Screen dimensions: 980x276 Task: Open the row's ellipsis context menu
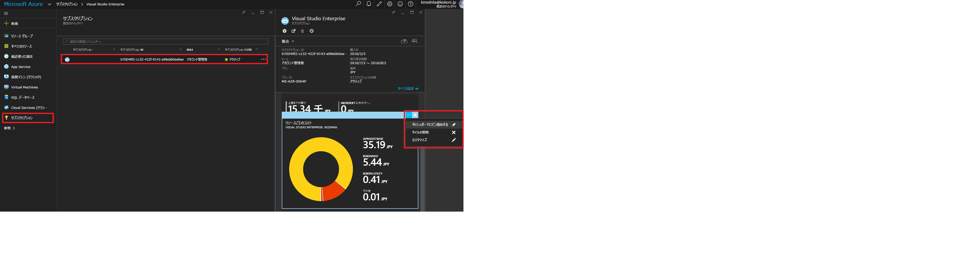pyautogui.click(x=263, y=60)
